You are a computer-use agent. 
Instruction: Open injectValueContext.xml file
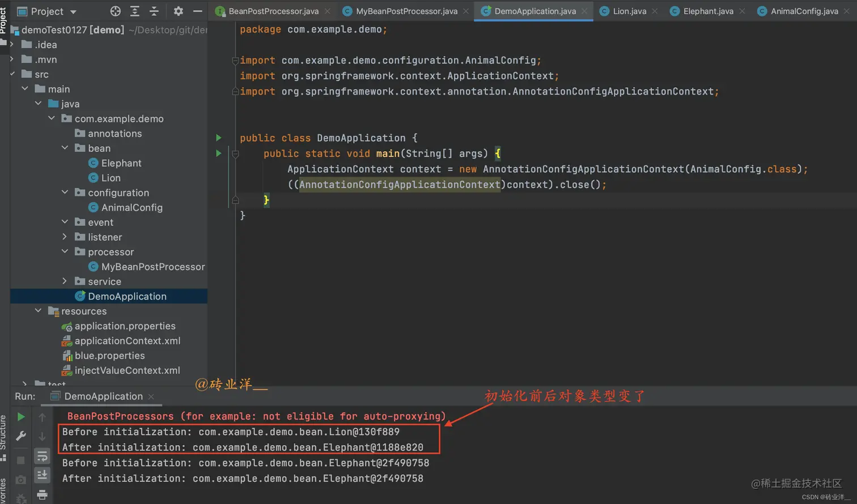(121, 370)
